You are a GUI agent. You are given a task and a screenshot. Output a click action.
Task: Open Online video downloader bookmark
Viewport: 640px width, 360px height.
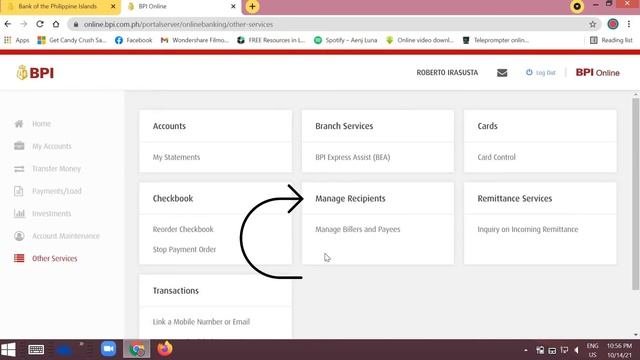pos(420,40)
